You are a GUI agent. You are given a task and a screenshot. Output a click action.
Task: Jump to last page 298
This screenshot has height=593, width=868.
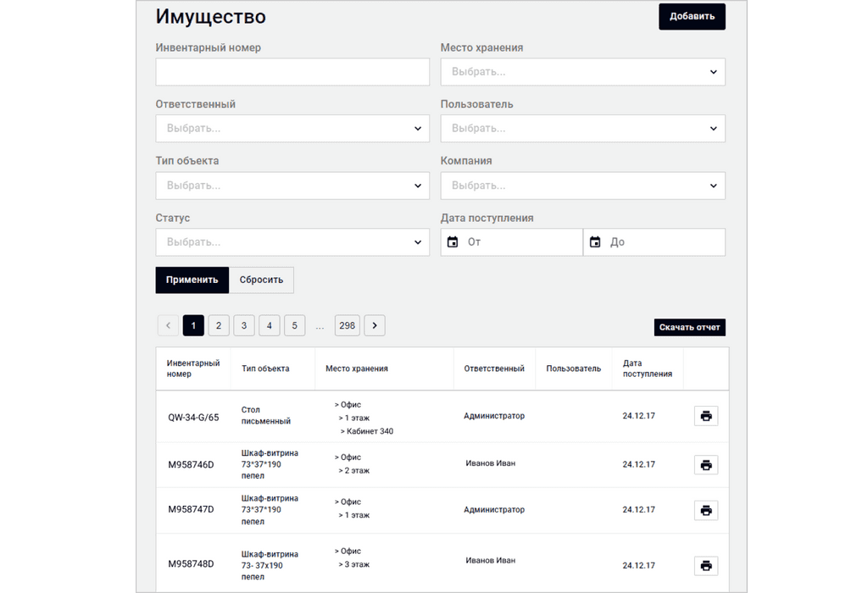click(348, 325)
